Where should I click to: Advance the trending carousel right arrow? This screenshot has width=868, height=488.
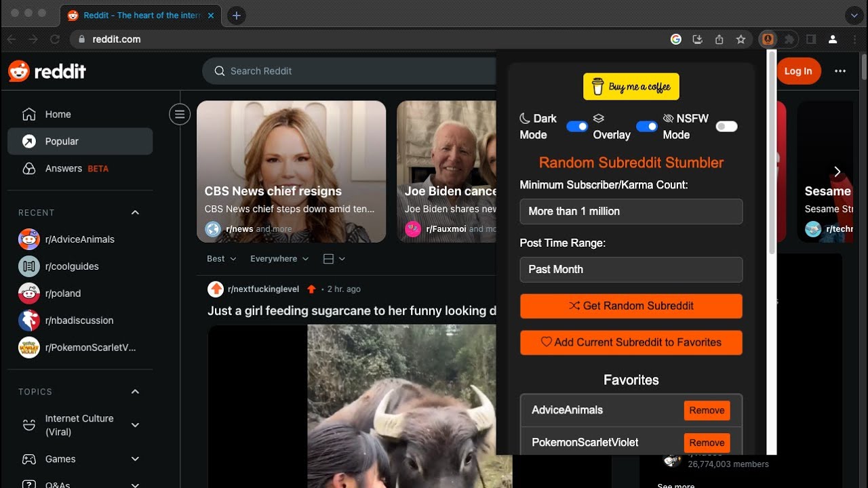point(837,171)
